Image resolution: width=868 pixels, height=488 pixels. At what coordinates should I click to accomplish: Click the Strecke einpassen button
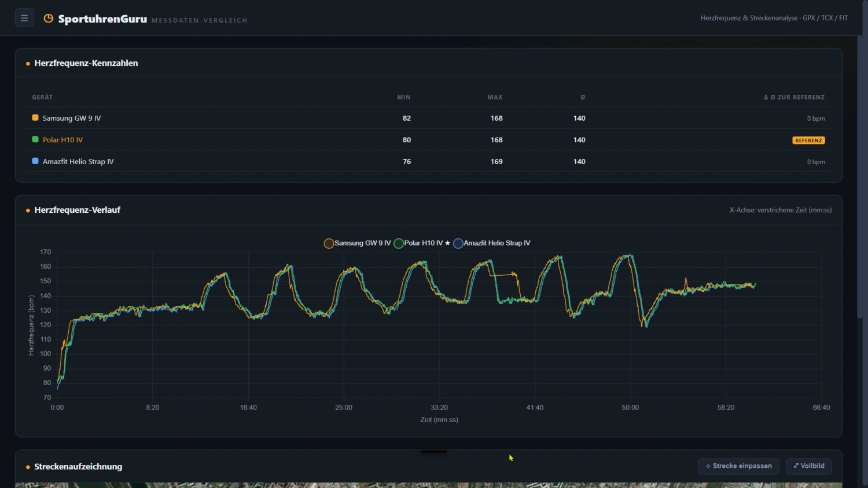point(738,466)
